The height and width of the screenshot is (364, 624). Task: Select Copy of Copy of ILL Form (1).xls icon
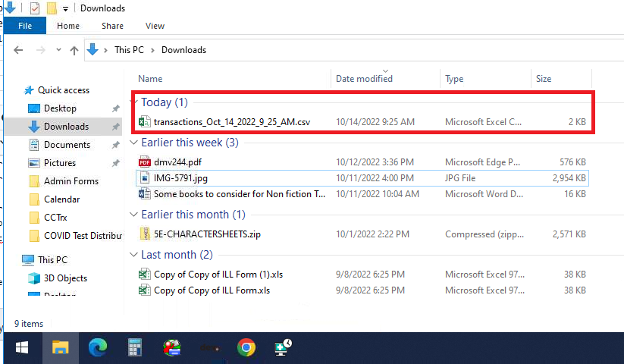tap(145, 274)
